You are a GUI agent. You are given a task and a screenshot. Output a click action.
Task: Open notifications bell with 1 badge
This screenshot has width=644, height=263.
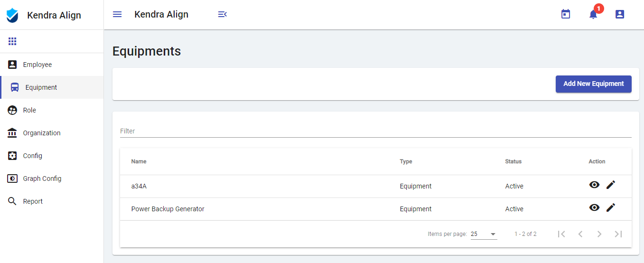[x=593, y=14]
